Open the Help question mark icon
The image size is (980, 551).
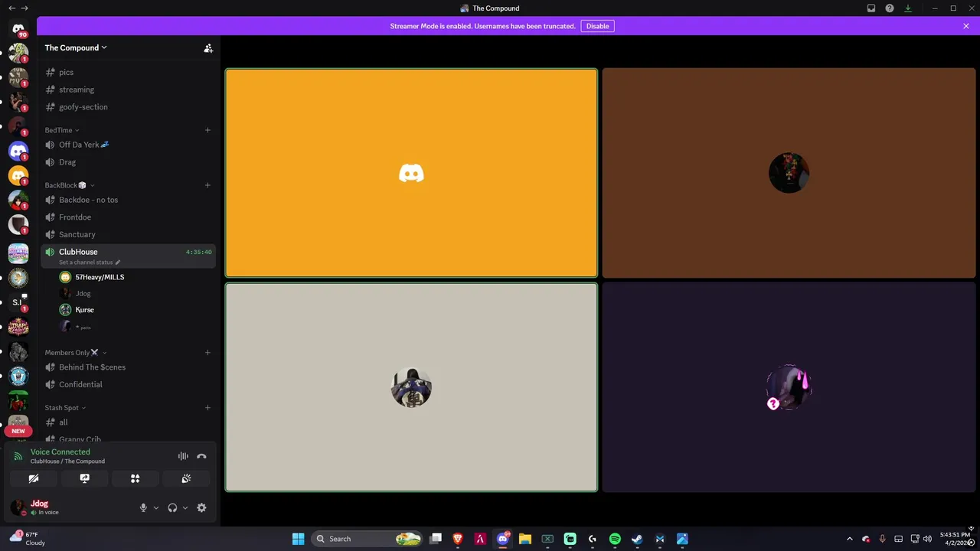pos(890,8)
